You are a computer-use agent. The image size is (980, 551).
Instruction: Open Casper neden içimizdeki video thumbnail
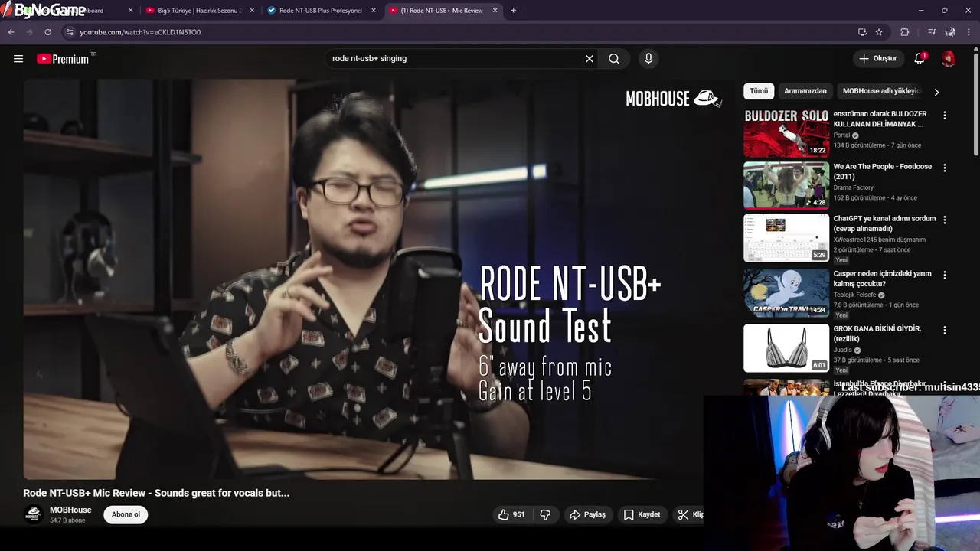pyautogui.click(x=786, y=293)
